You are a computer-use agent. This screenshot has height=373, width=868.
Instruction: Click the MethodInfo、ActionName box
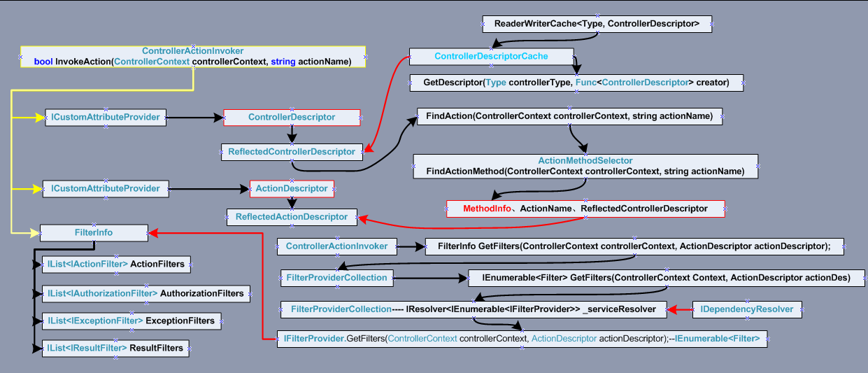(x=585, y=209)
